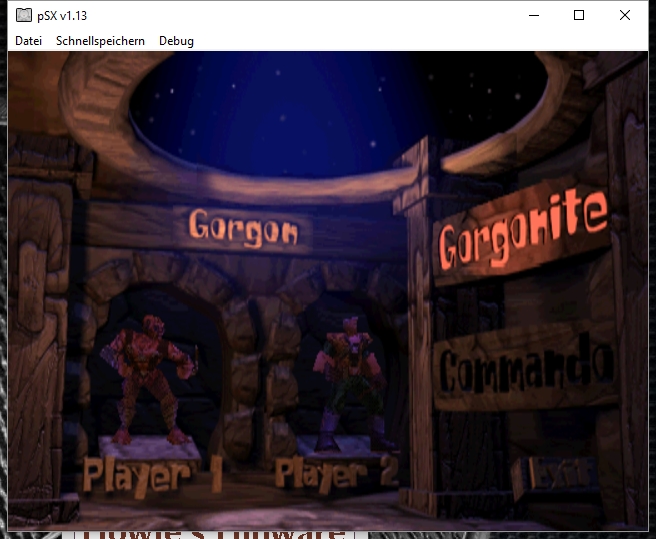Close the pSX v1.13 window
This screenshot has height=539, width=656.
625,15
